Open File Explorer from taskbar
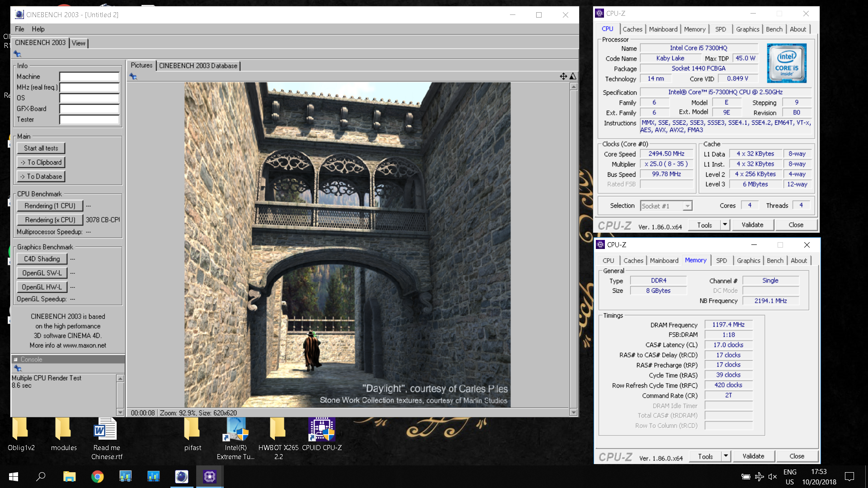 click(x=69, y=477)
